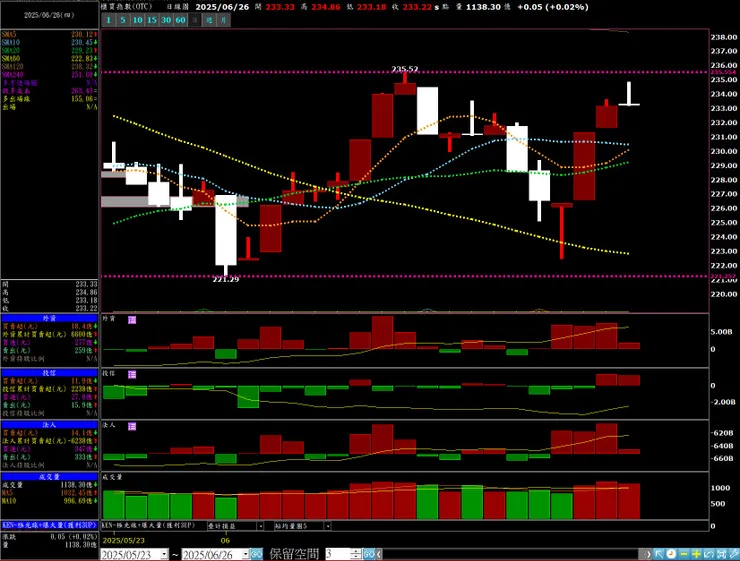The image size is (740, 561).
Task: Select the weekly (週) chart button
Action: [x=209, y=20]
